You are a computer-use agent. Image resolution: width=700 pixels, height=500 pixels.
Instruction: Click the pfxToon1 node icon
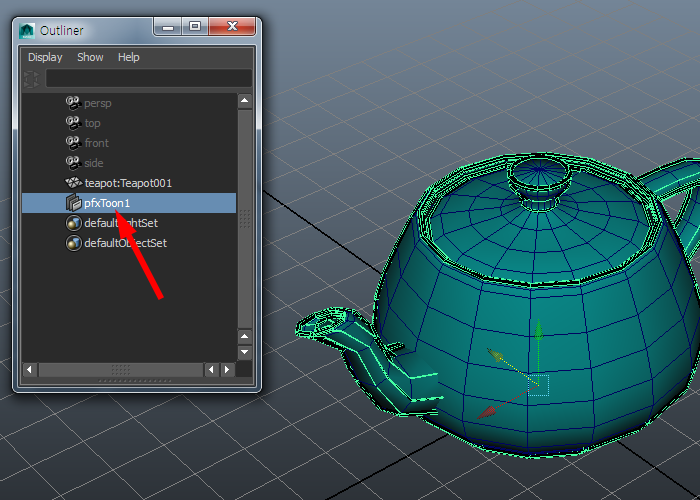click(74, 203)
